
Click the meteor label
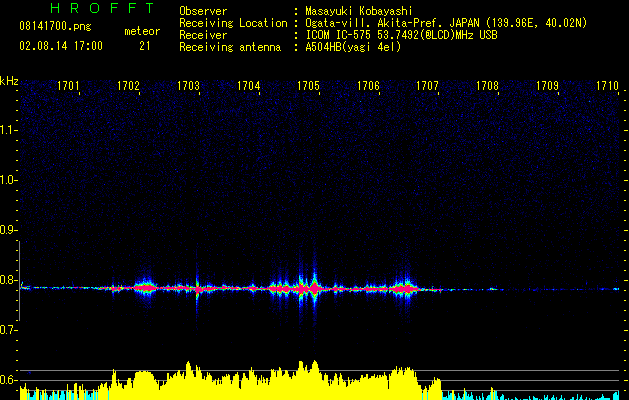pyautogui.click(x=142, y=31)
